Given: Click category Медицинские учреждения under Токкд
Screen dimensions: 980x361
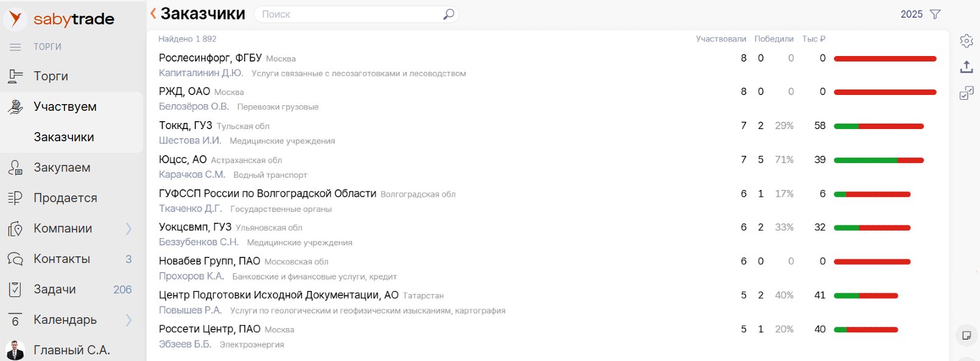Looking at the screenshot, I should (282, 141).
